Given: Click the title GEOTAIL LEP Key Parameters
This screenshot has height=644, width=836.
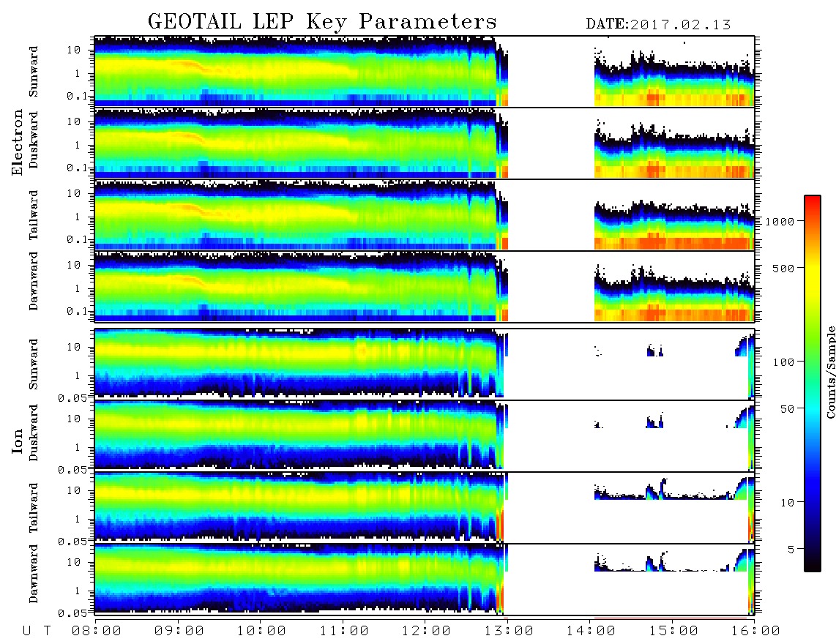Looking at the screenshot, I should (x=322, y=22).
